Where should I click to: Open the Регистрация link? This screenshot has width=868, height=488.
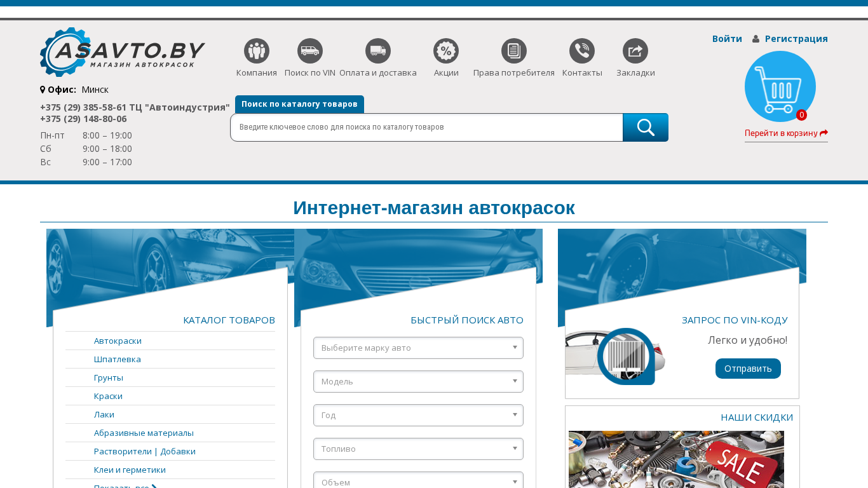796,39
